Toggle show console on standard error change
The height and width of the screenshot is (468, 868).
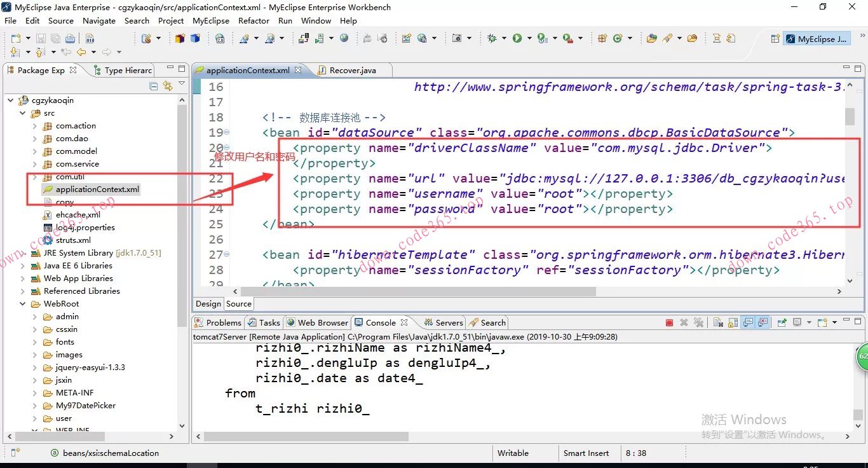pos(763,323)
